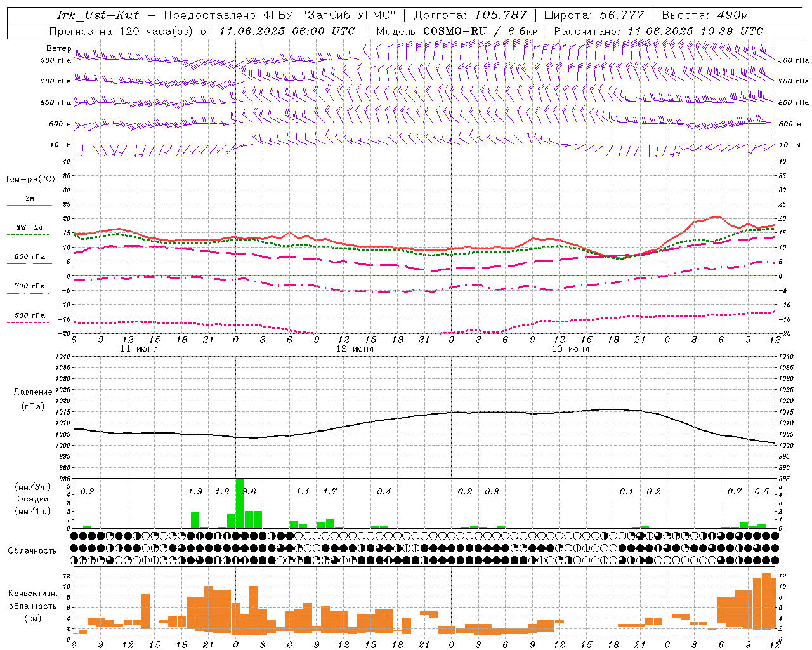Click the Ветер wind panel label
Viewport: 812px width, 650px height.
[58, 48]
